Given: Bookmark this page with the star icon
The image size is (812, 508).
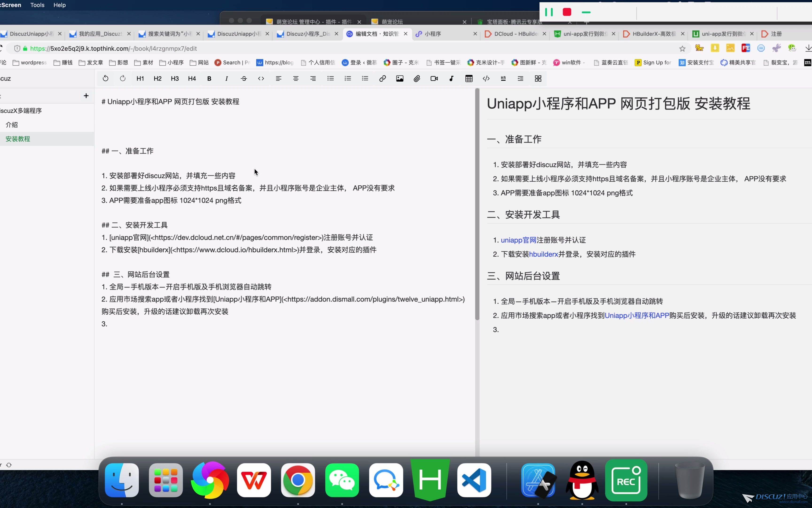Looking at the screenshot, I should click(x=682, y=49).
